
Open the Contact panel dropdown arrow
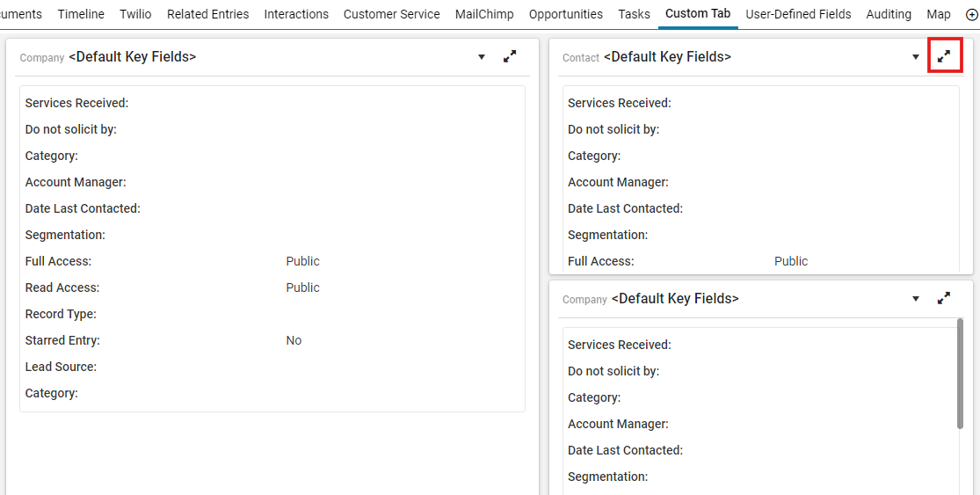(916, 57)
